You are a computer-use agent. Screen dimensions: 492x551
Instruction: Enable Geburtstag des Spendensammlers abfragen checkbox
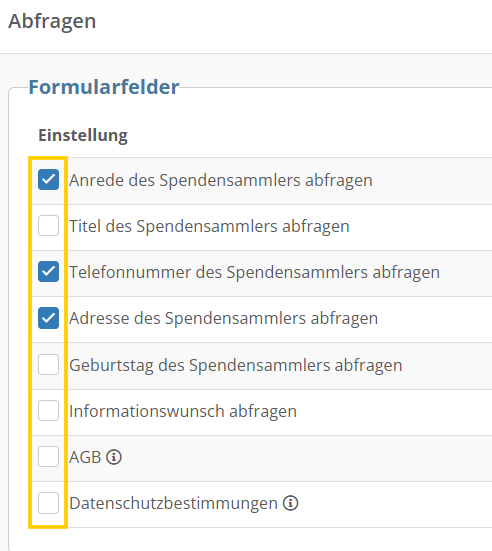coord(48,364)
